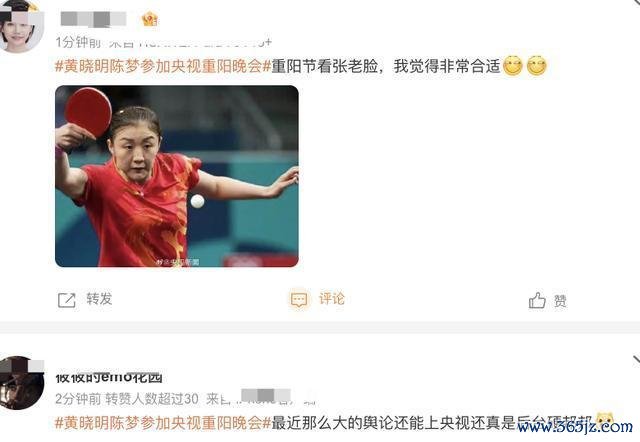Click the 赞 like label
The width and height of the screenshot is (640, 442).
click(x=560, y=301)
